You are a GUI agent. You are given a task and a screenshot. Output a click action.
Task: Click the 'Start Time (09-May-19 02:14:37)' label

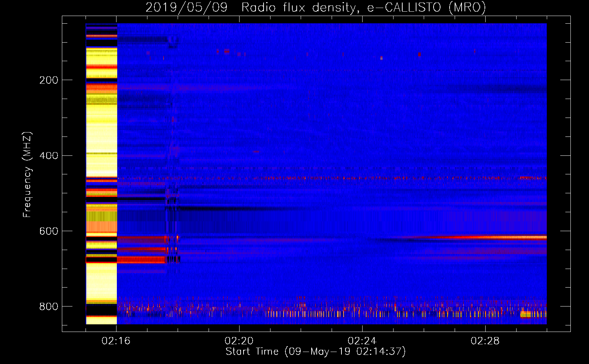click(x=316, y=352)
